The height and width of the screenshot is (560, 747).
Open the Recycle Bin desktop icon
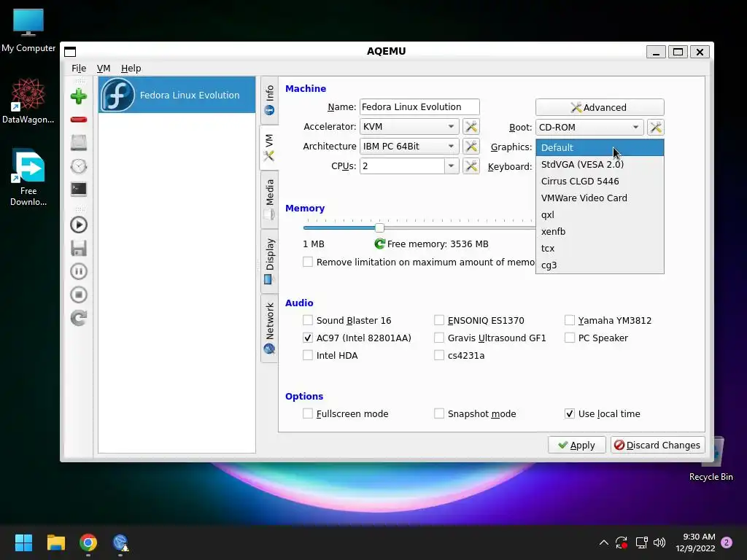[711, 459]
